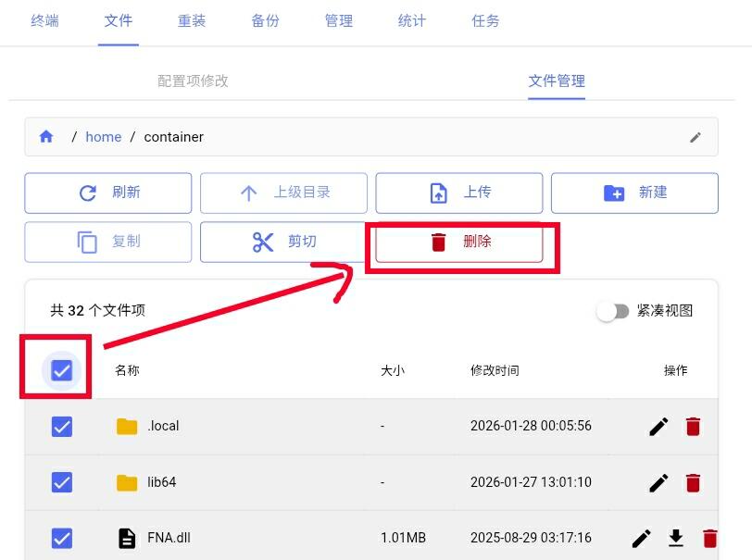752x560 pixels.
Task: Navigate to home in the breadcrumb
Action: pos(103,137)
